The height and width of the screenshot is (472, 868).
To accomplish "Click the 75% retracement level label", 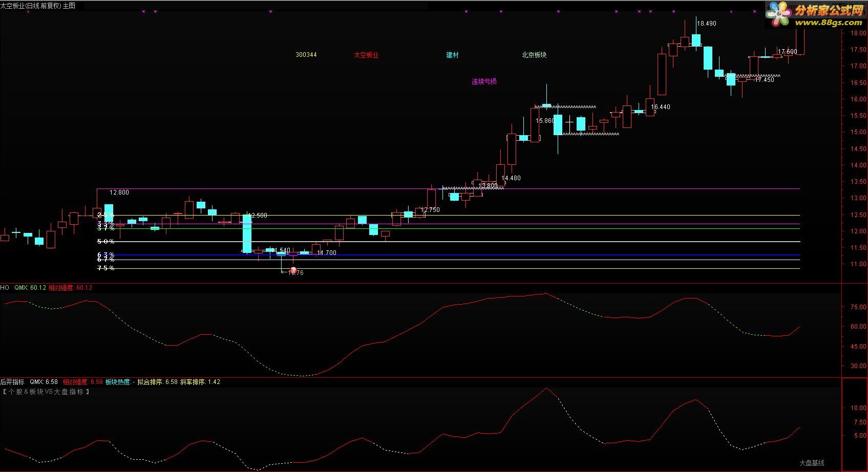I will tap(105, 268).
